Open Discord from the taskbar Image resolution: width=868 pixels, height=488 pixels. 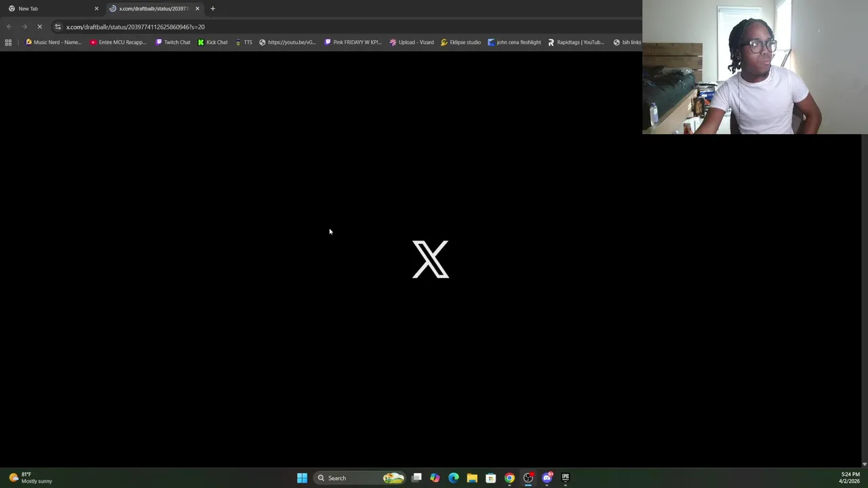(x=547, y=478)
